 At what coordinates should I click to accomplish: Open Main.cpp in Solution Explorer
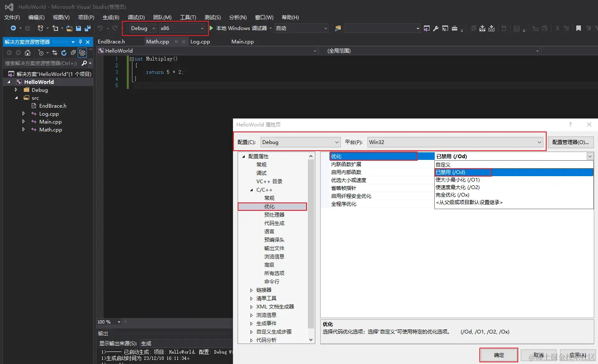coord(50,122)
